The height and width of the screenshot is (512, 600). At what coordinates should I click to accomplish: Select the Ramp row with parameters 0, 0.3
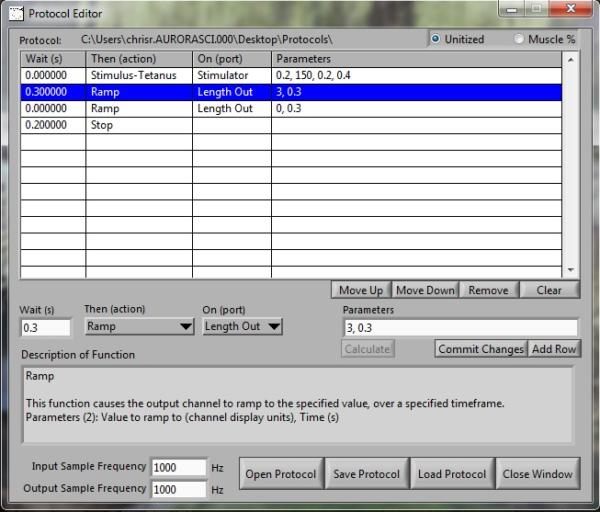tap(291, 109)
